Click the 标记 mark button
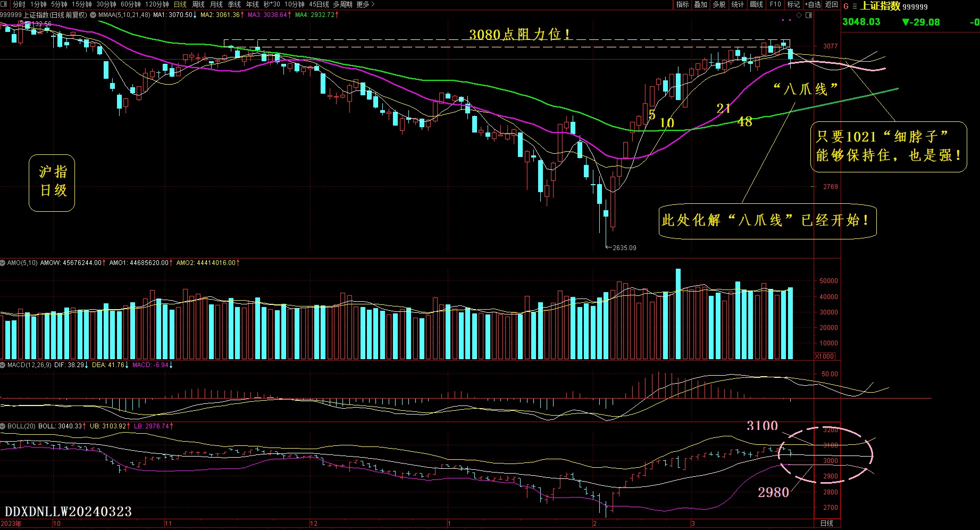This screenshot has width=980, height=530. point(793,4)
